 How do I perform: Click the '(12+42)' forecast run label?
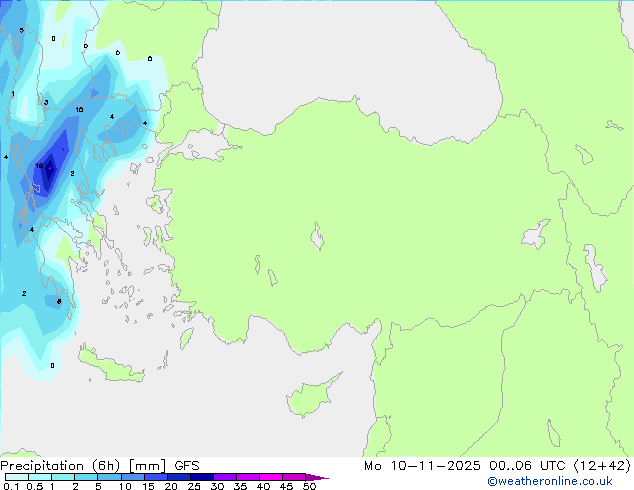click(602, 466)
